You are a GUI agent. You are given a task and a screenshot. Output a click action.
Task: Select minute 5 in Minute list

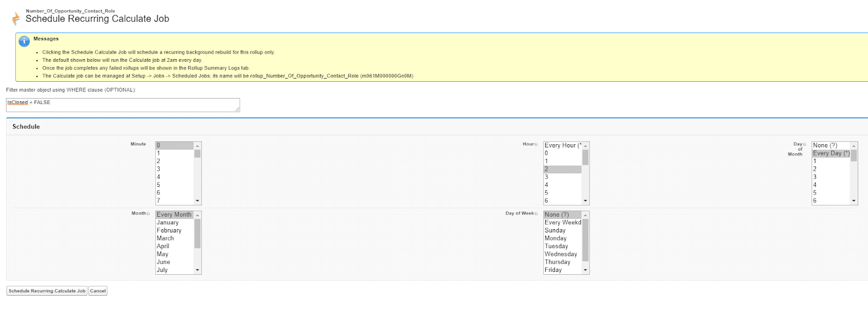point(174,185)
